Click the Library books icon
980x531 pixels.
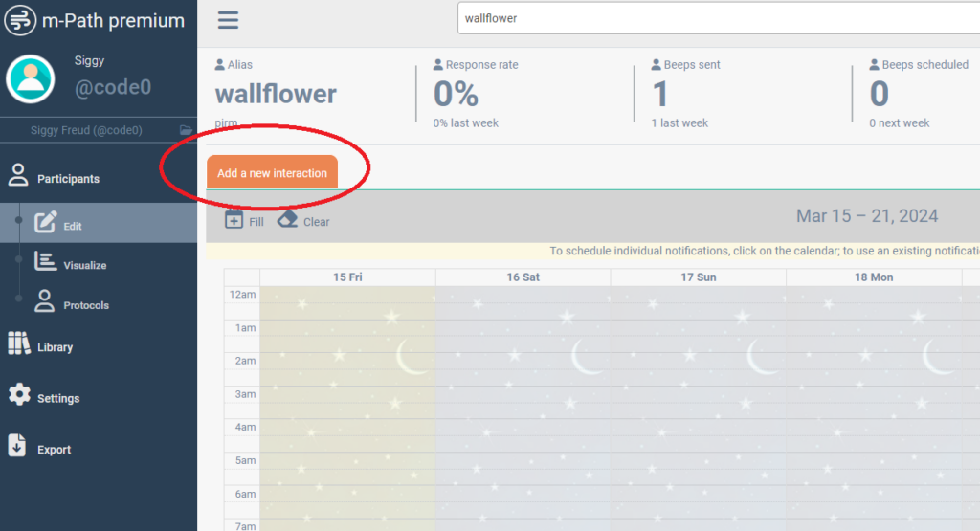tap(18, 344)
